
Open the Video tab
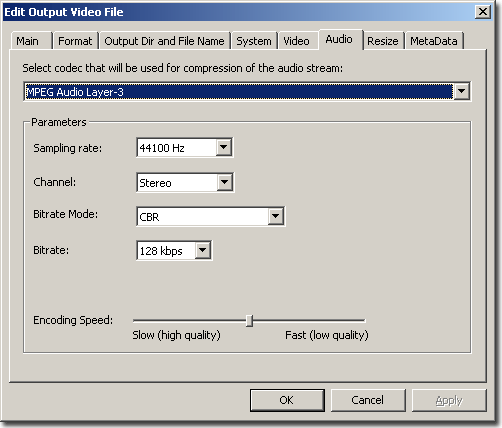point(297,41)
